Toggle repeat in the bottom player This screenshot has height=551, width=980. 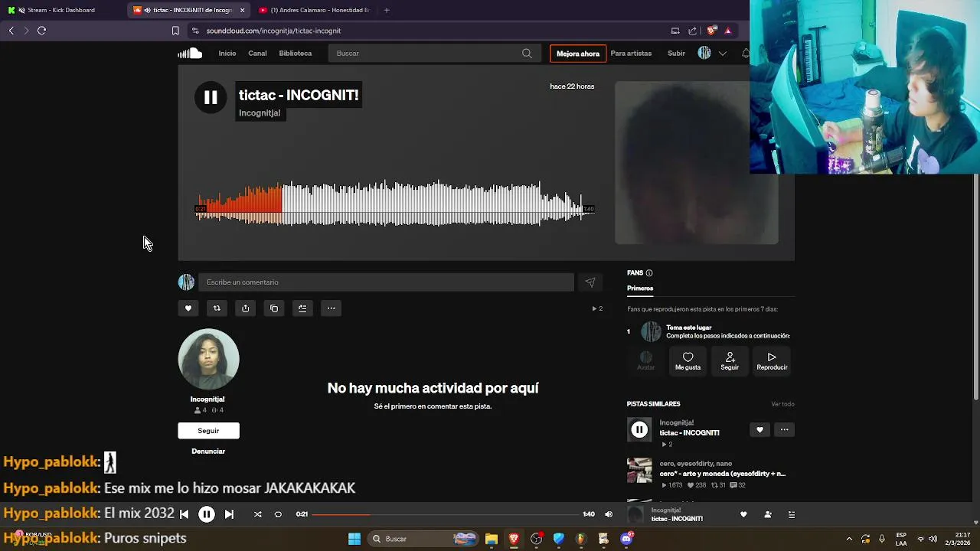pos(278,514)
